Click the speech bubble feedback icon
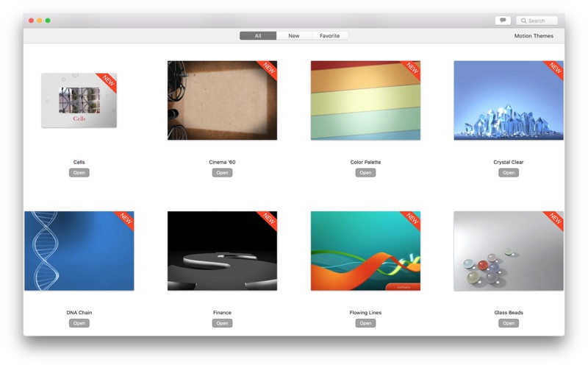 click(x=503, y=21)
